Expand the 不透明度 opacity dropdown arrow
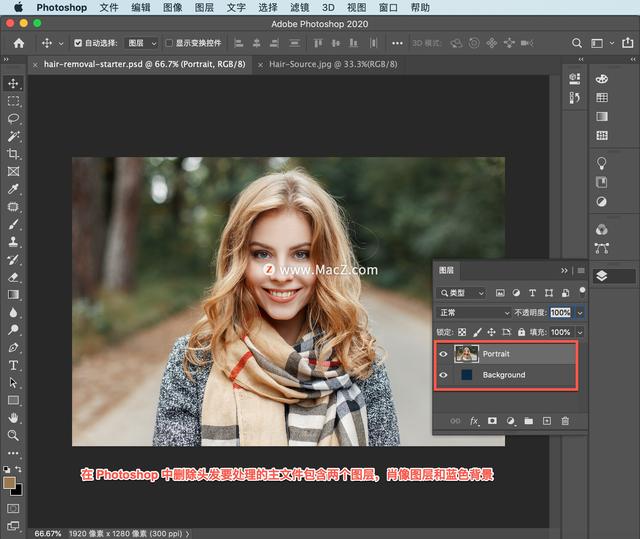The height and width of the screenshot is (539, 640). point(580,313)
